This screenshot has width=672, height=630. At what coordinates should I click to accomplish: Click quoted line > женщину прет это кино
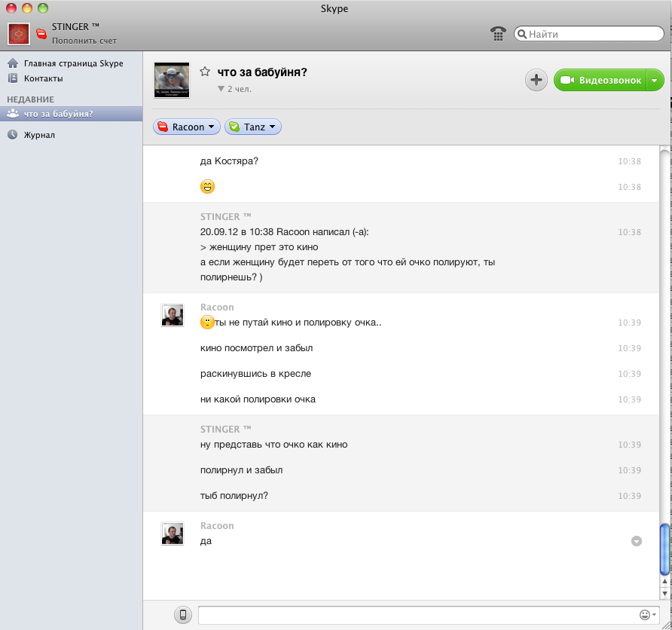coord(259,247)
